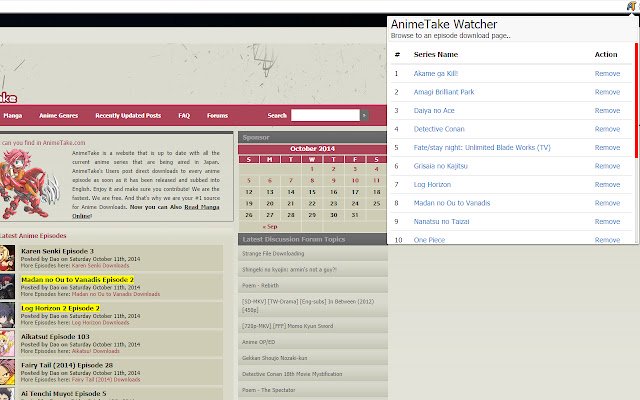Open the Log Horizon 2 episode thumbnail
The height and width of the screenshot is (400, 640).
[x=7, y=315]
